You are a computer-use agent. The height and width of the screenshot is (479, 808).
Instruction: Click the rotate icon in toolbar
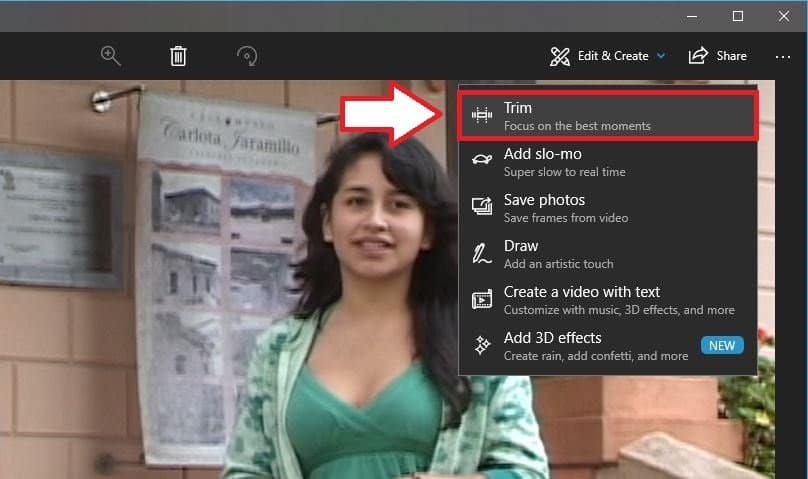247,56
